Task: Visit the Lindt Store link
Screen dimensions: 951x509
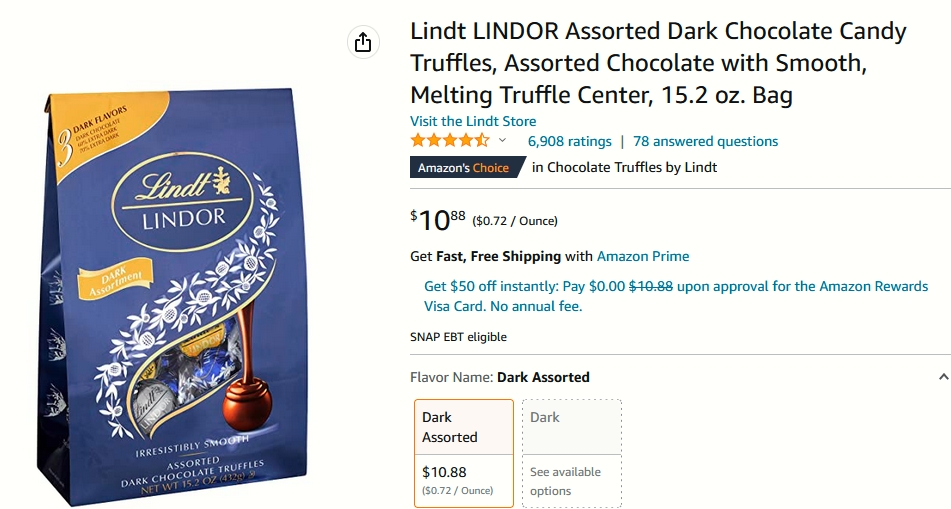Action: (473, 121)
